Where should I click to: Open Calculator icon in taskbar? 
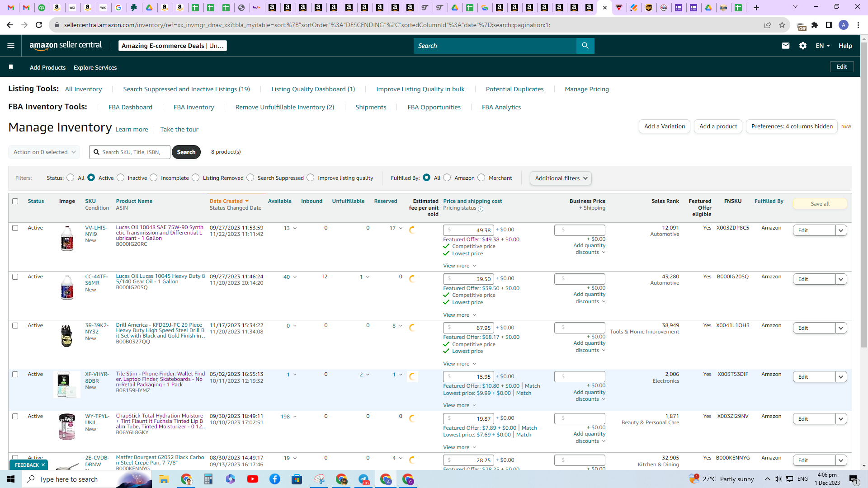pyautogui.click(x=208, y=479)
